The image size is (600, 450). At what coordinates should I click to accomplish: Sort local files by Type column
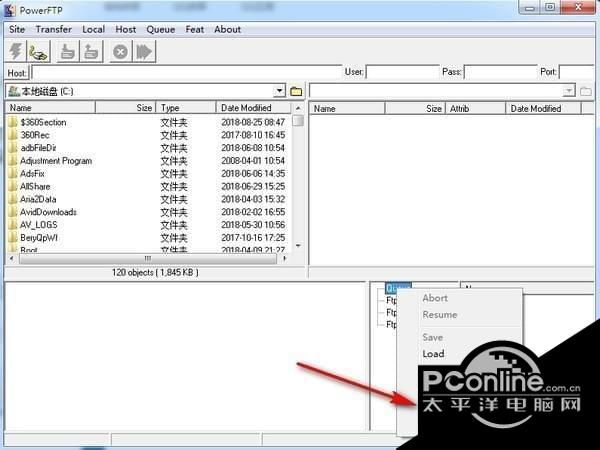point(186,108)
